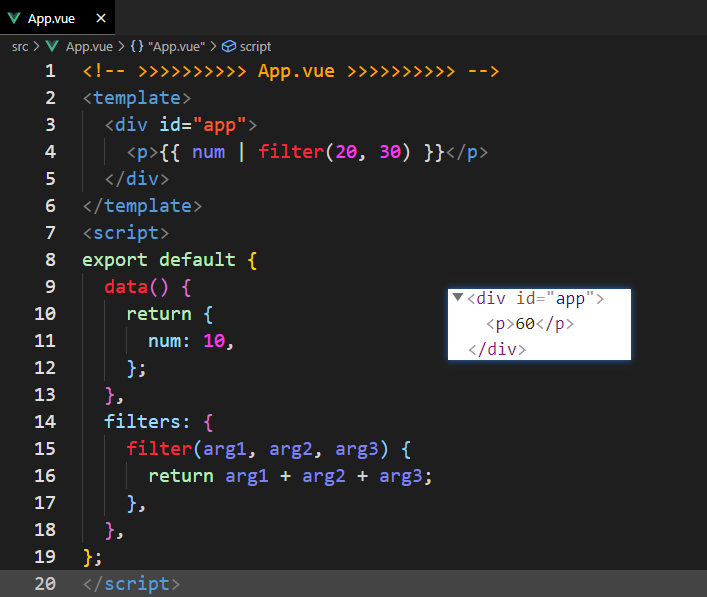Click the <p>60</p> element in the DOM popup

coord(530,324)
